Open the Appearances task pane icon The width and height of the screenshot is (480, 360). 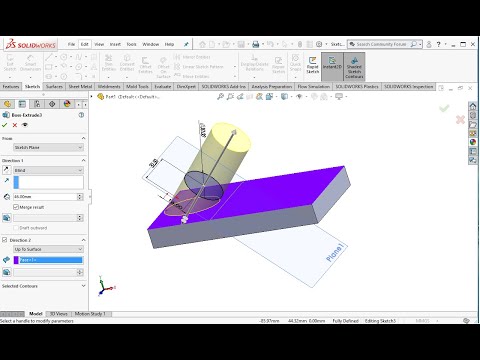pos(473,142)
